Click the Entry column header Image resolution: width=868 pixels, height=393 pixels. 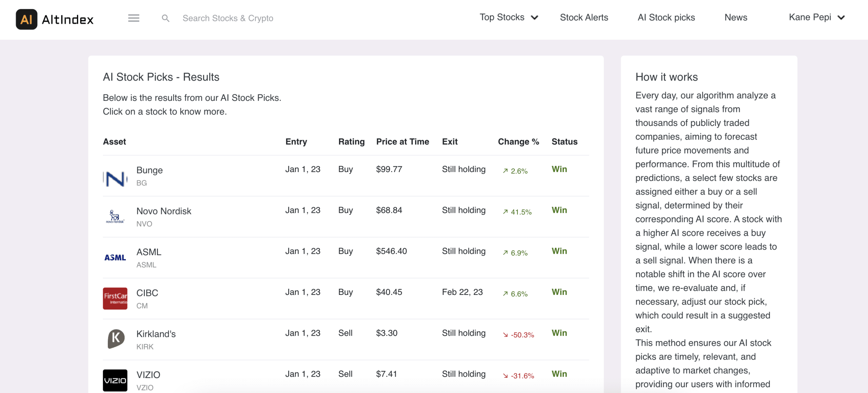296,142
